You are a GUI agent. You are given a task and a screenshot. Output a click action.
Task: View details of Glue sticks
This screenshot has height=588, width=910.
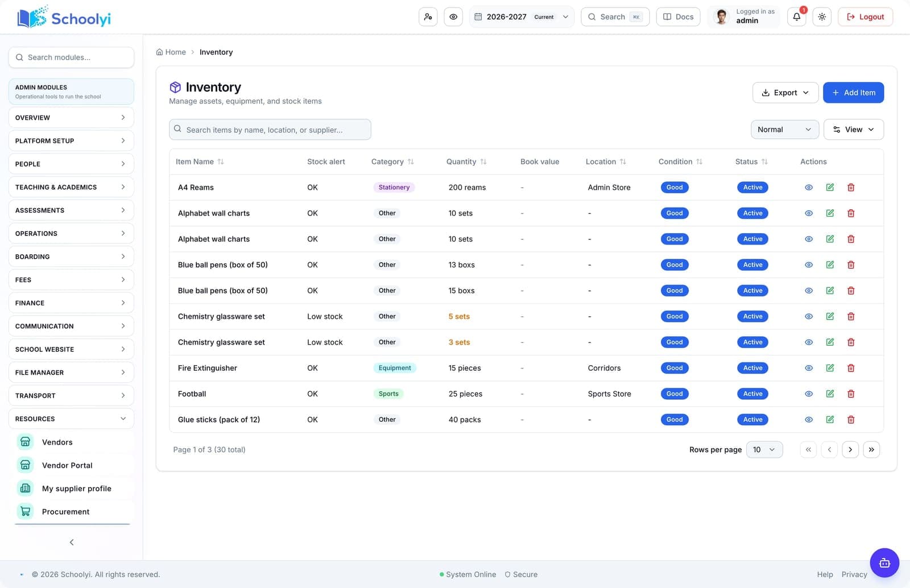click(809, 420)
